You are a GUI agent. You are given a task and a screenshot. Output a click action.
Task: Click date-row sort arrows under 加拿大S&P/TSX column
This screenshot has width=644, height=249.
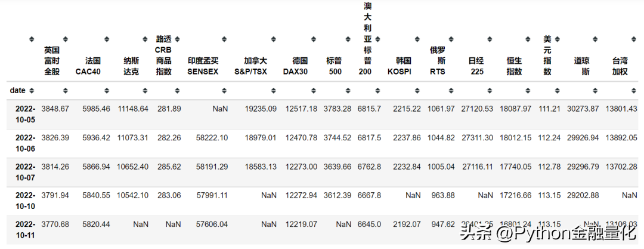273,90
